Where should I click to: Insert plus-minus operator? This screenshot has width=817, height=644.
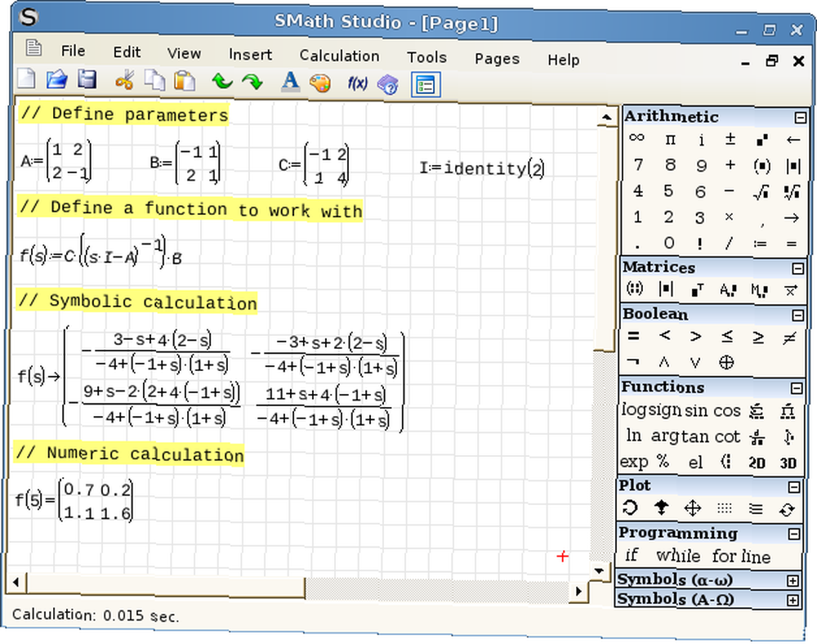pyautogui.click(x=730, y=139)
